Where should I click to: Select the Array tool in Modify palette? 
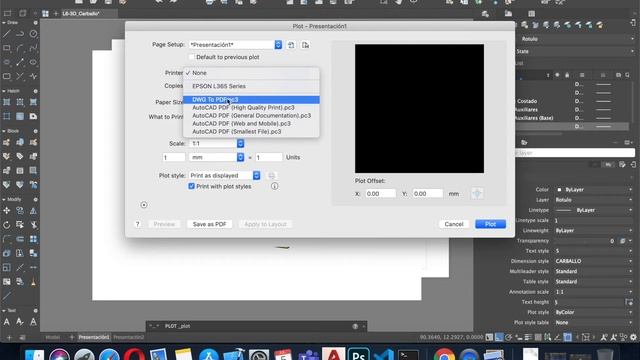coord(33,239)
